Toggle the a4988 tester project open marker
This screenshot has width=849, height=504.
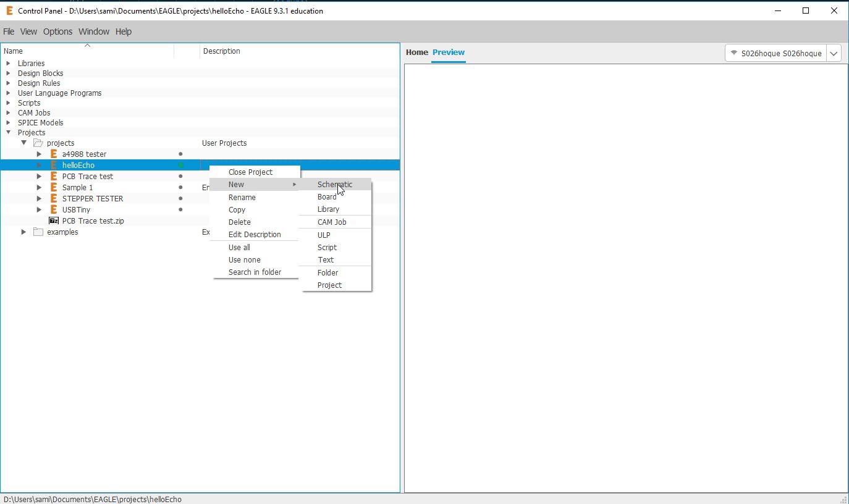pyautogui.click(x=180, y=154)
